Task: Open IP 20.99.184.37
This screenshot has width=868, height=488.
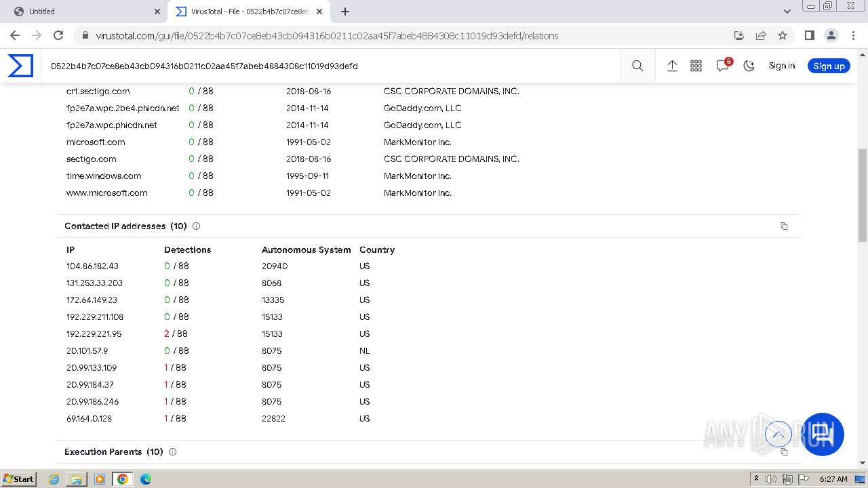Action: [x=90, y=385]
